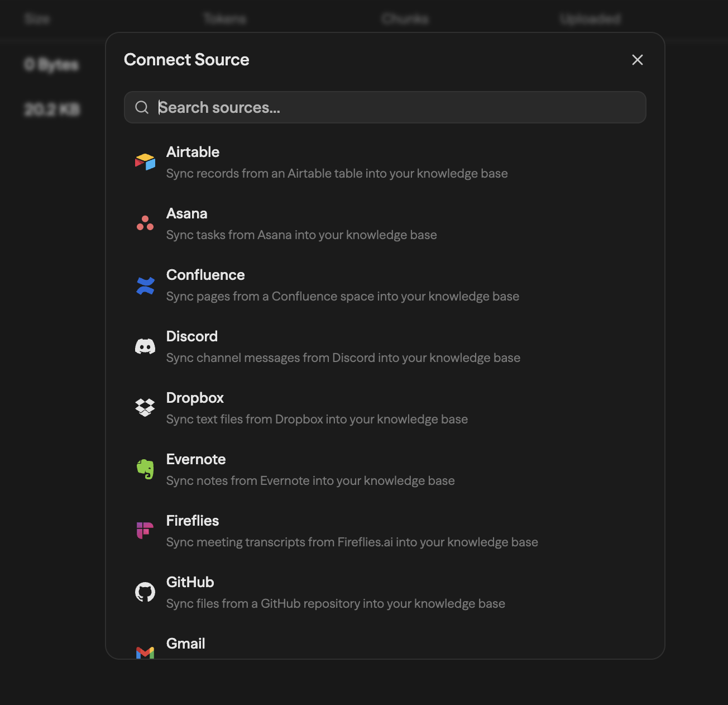Click the GitHub octocat icon
728x705 pixels.
[145, 592]
